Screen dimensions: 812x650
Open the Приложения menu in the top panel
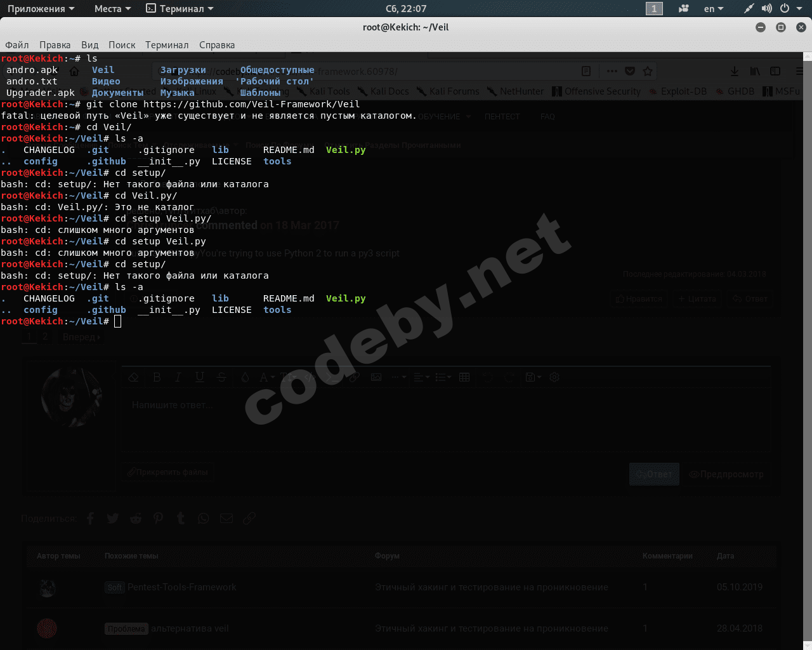pos(41,8)
